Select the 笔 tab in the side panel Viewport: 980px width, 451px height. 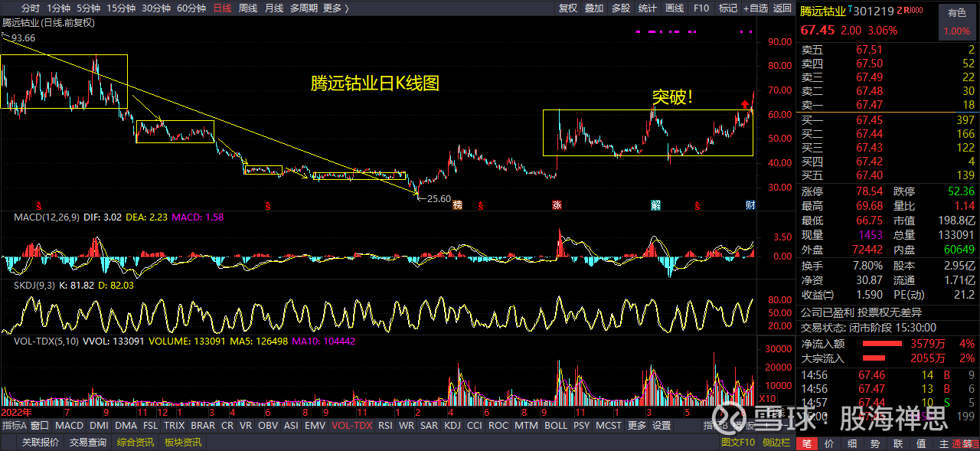(807, 443)
